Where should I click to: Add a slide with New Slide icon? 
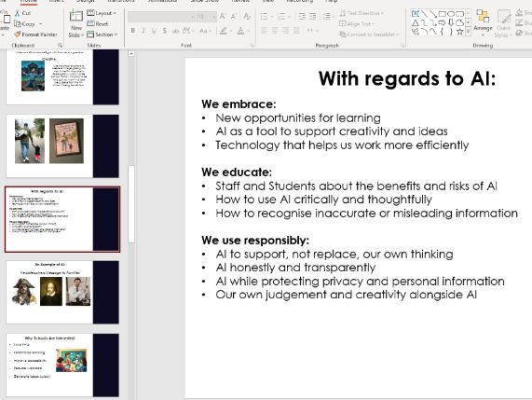75,16
